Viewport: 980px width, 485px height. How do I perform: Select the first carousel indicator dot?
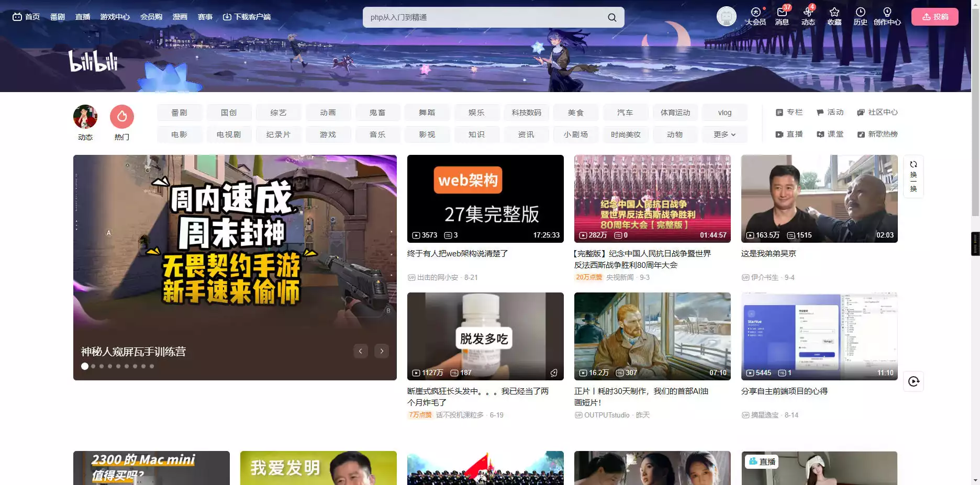click(85, 366)
